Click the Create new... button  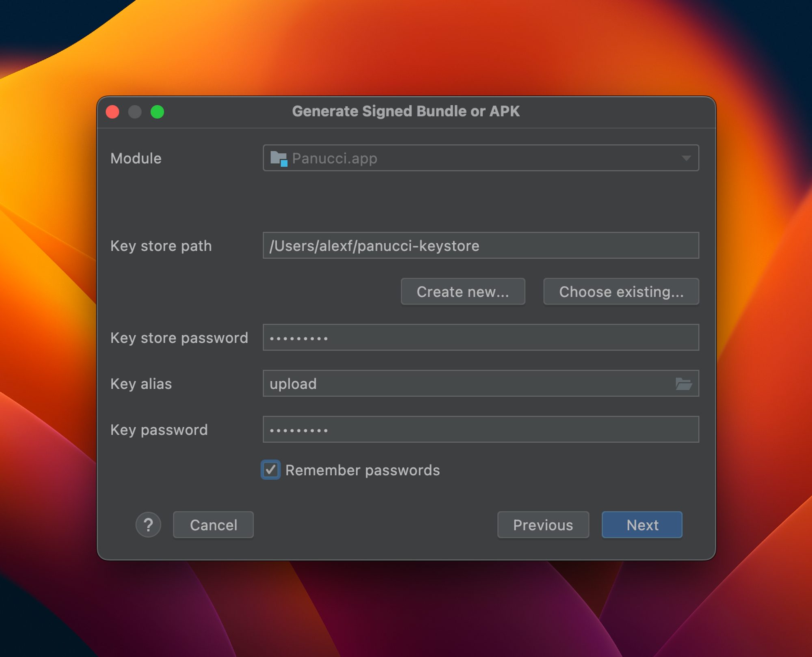pos(463,291)
